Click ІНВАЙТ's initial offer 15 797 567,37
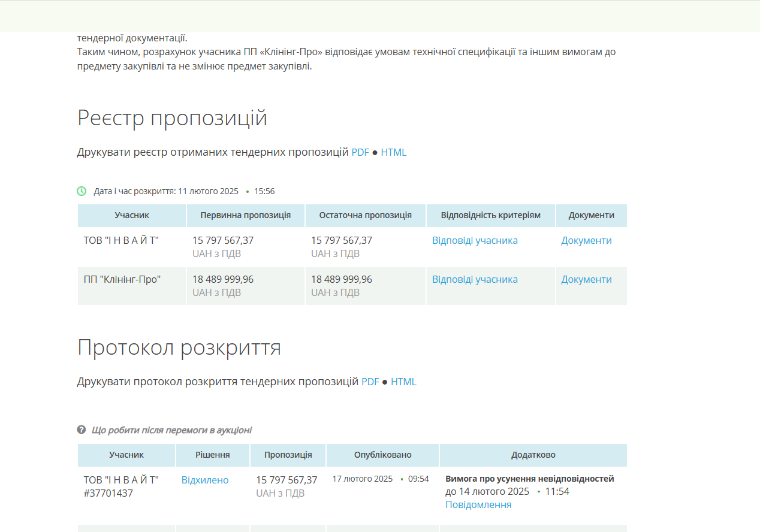 point(223,240)
